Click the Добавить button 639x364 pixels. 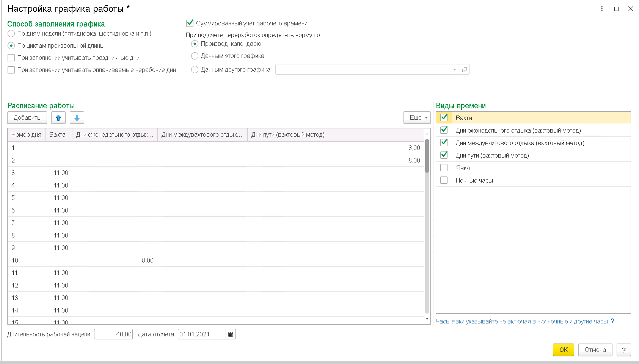(27, 118)
